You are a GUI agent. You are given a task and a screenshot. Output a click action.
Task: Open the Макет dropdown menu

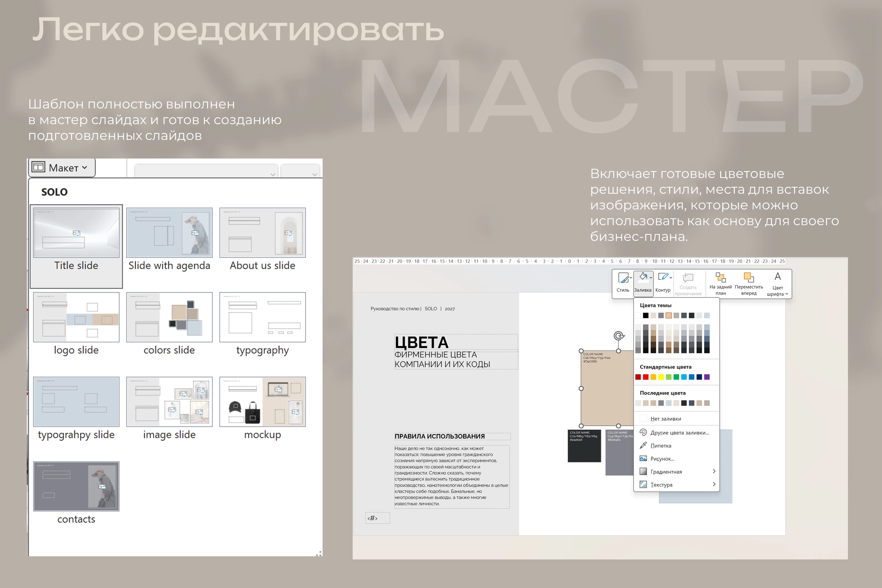tap(61, 168)
